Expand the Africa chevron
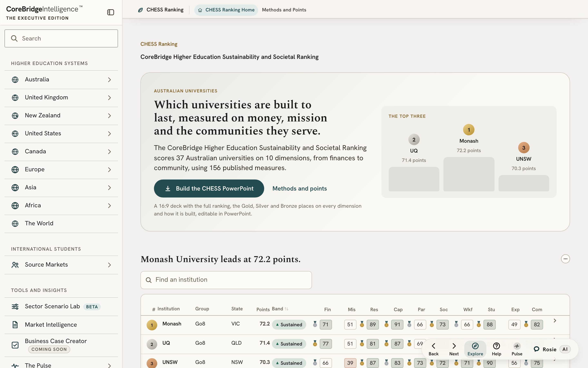The image size is (588, 368). click(109, 206)
